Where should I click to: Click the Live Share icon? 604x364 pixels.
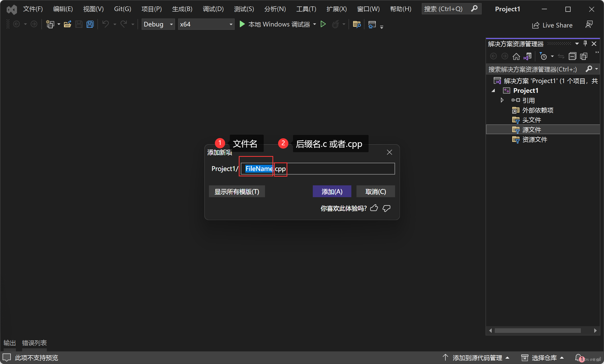pos(536,25)
